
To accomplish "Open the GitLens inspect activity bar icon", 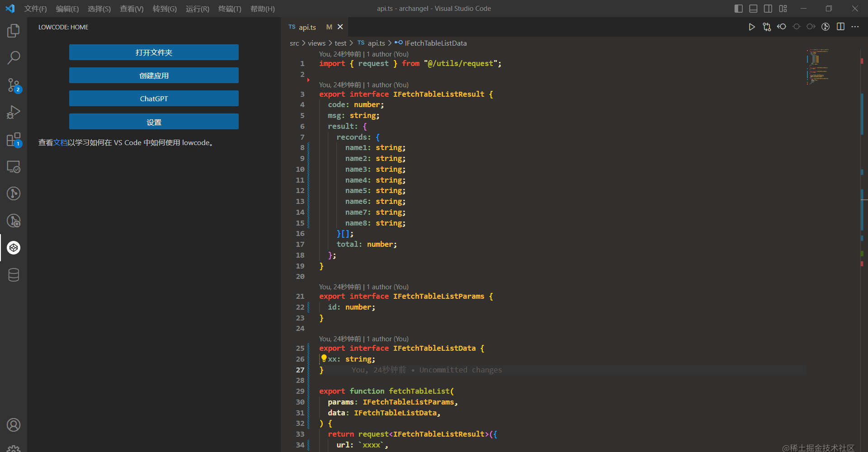I will [x=14, y=221].
